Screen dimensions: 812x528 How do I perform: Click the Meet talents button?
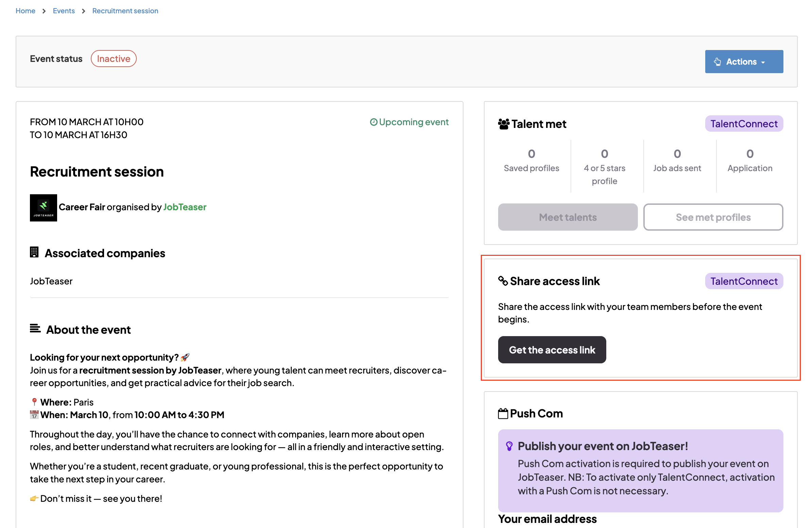pos(568,217)
